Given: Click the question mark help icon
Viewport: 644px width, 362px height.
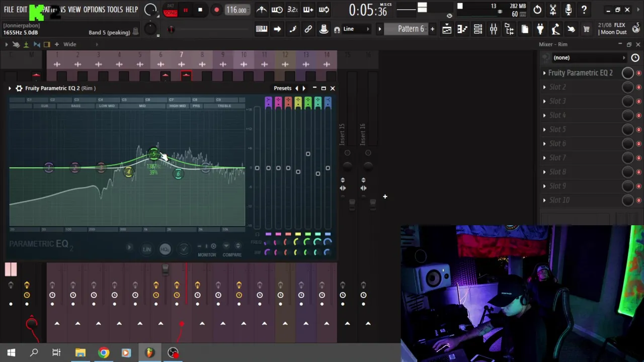Looking at the screenshot, I should pos(584,10).
